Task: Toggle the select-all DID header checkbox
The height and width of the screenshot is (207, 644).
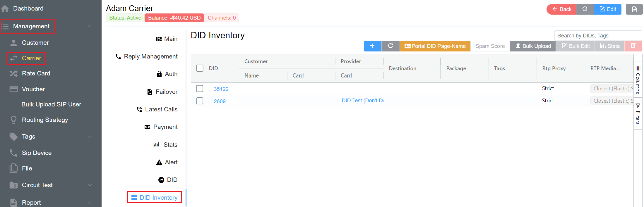Action: tap(200, 68)
